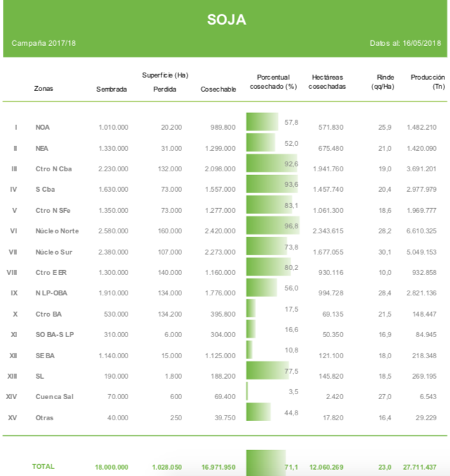Click the TOTAL 71,1 progress bar

(x=266, y=464)
